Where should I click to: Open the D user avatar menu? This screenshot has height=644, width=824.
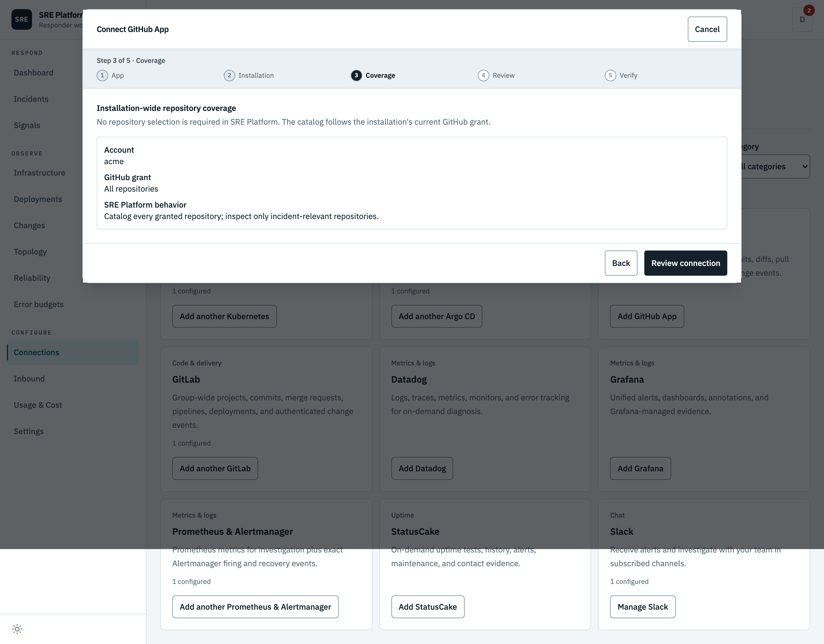(x=802, y=20)
